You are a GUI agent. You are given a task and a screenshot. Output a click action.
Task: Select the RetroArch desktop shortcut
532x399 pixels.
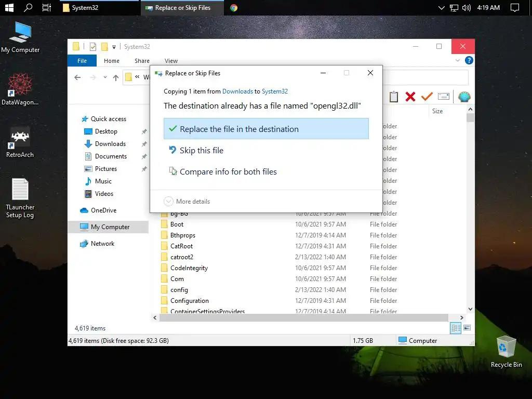(x=20, y=142)
